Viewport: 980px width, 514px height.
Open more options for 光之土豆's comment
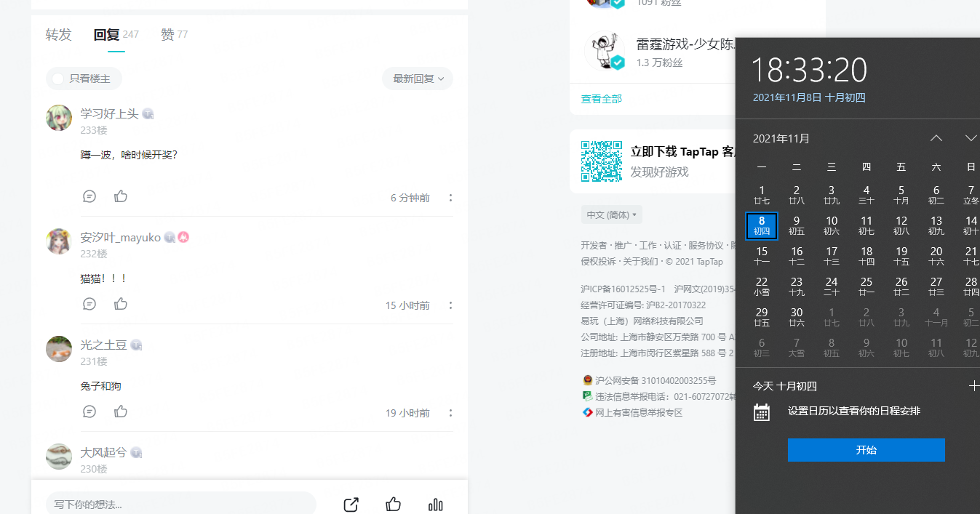tap(450, 413)
